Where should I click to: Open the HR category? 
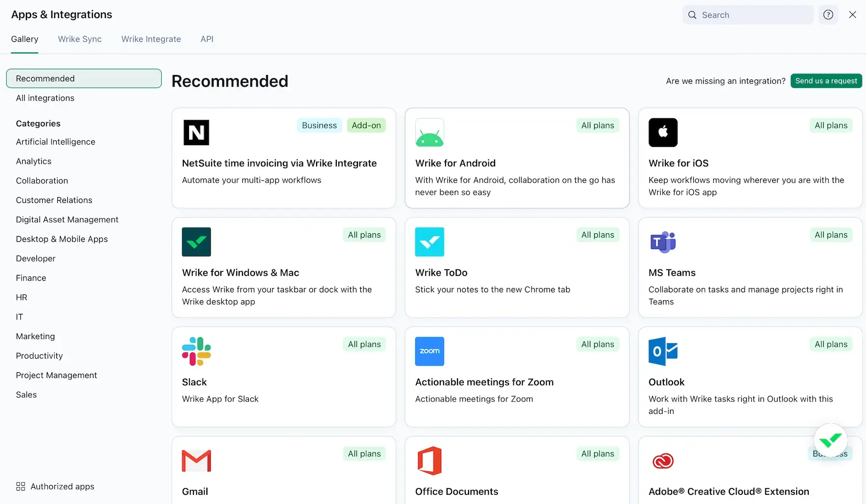[22, 298]
